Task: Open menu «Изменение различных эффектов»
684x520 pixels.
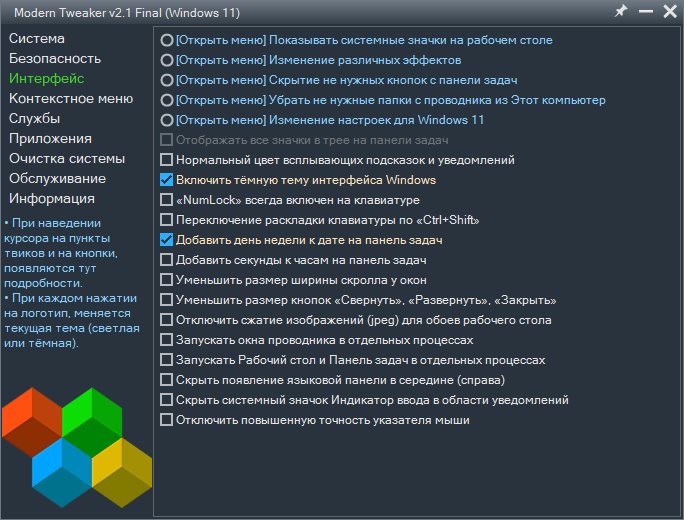Action: (166, 60)
